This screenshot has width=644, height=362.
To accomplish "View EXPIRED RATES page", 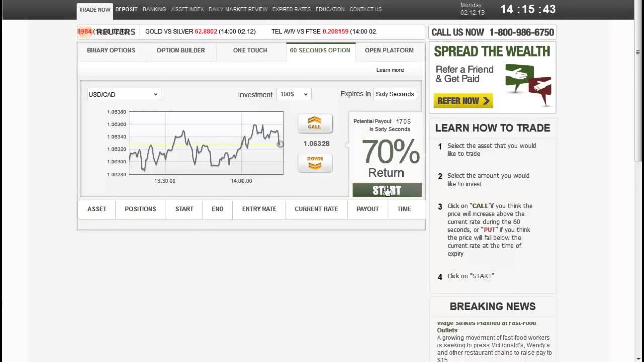I will [x=291, y=9].
